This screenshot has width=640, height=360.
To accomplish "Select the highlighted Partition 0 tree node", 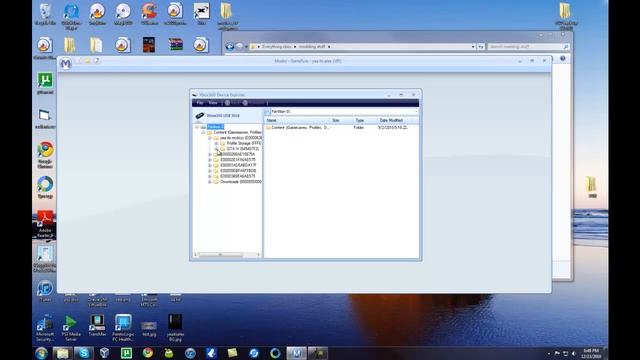I will point(215,127).
